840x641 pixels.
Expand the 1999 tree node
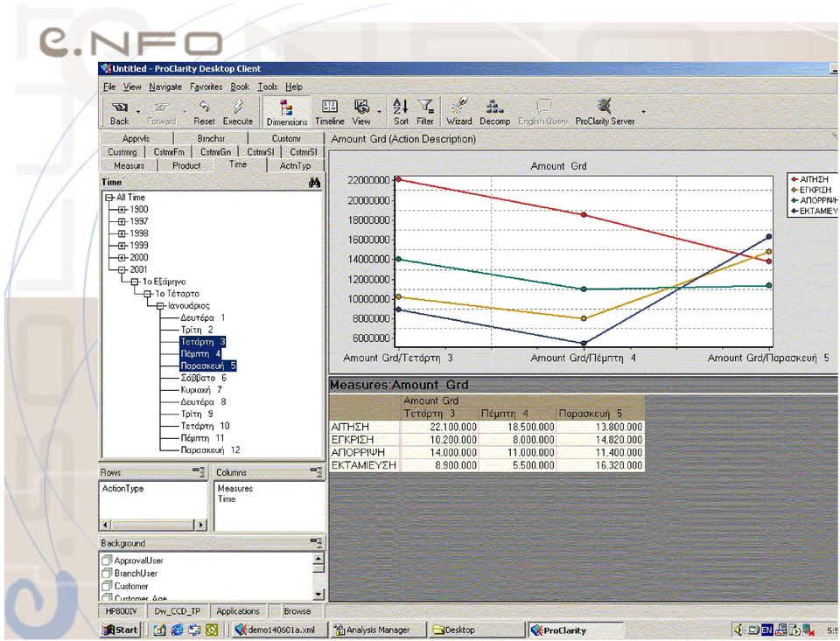click(122, 246)
